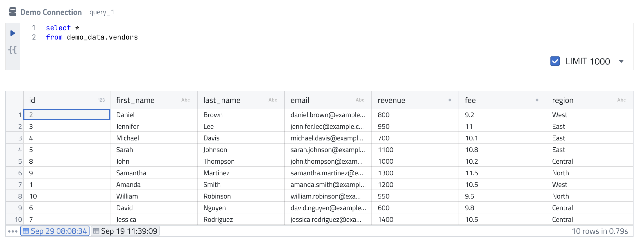
Task: Switch to the Sep 29 08:08:34 result tab
Action: [x=55, y=231]
